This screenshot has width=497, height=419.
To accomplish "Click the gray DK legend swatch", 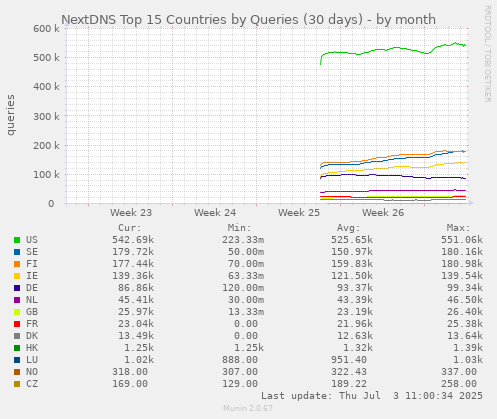I will tap(17, 336).
